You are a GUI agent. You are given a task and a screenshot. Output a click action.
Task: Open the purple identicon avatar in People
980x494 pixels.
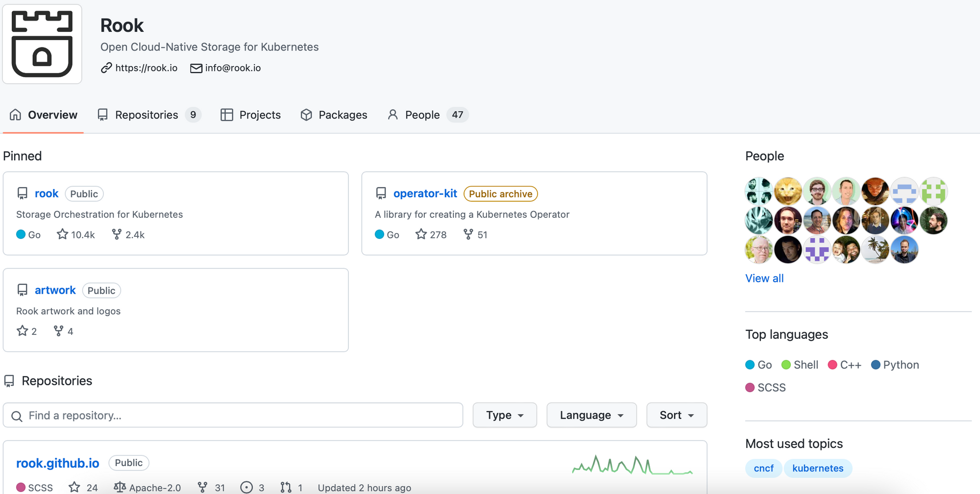click(x=817, y=250)
